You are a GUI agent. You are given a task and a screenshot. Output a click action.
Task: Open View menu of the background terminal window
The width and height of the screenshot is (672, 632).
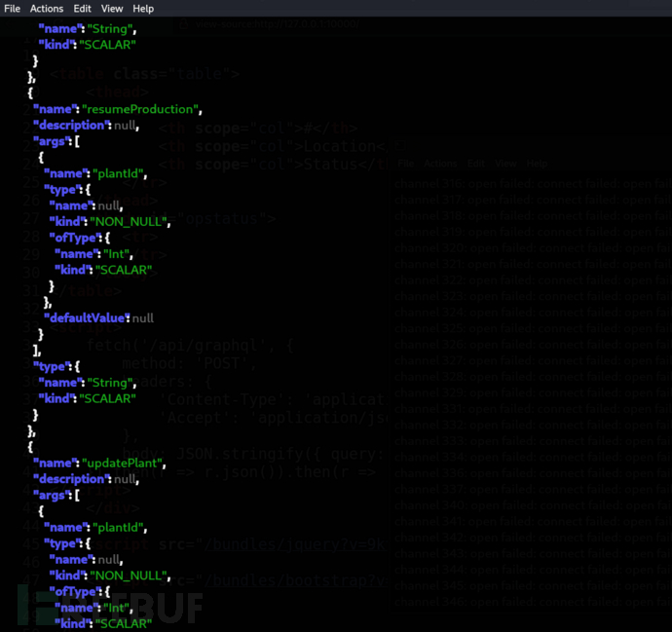pos(505,164)
